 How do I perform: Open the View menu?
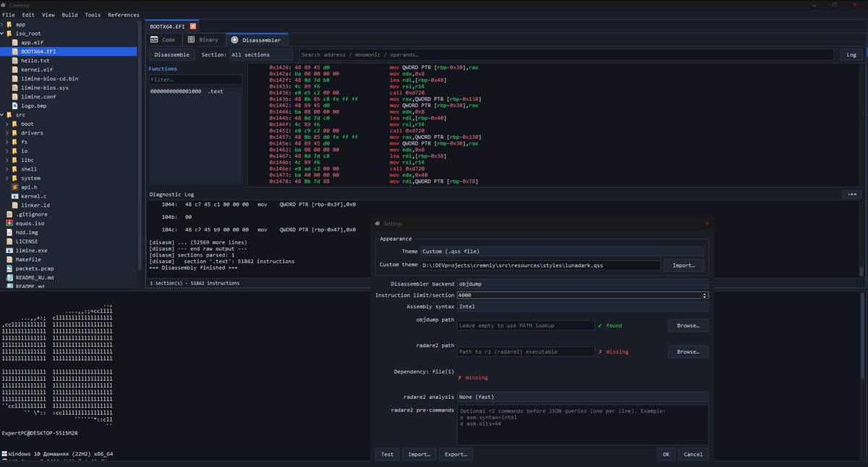(48, 14)
